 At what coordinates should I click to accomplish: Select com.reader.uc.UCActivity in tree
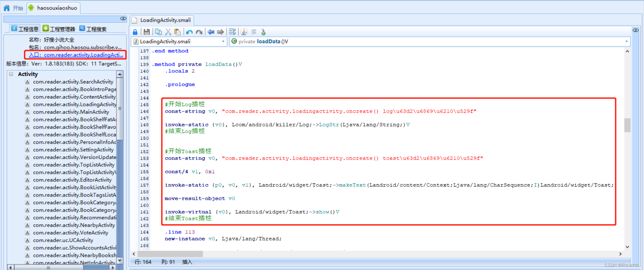[x=63, y=240]
